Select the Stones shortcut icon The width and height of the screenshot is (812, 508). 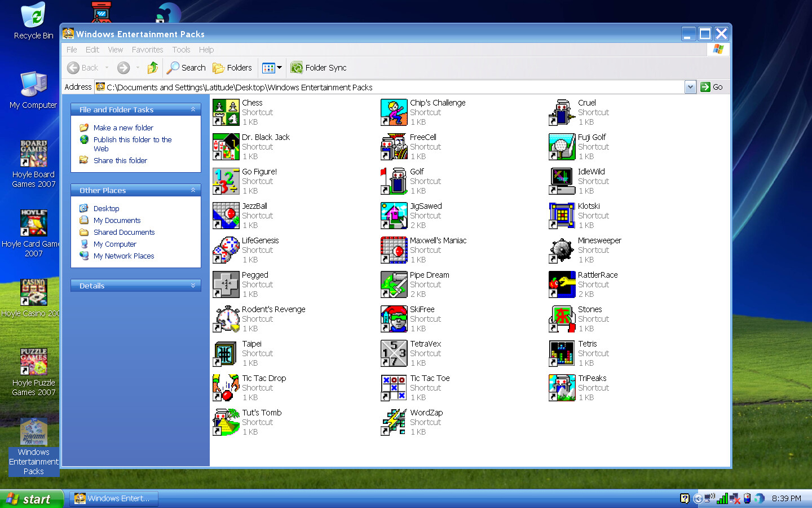click(562, 319)
